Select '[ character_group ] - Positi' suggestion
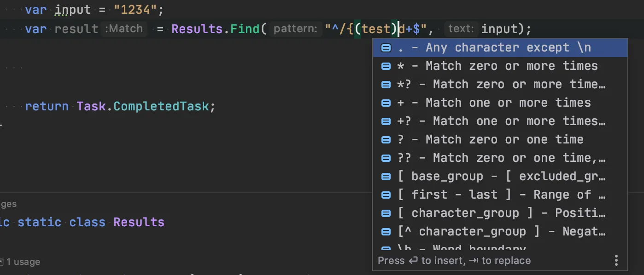This screenshot has width=644, height=275. pos(500,213)
